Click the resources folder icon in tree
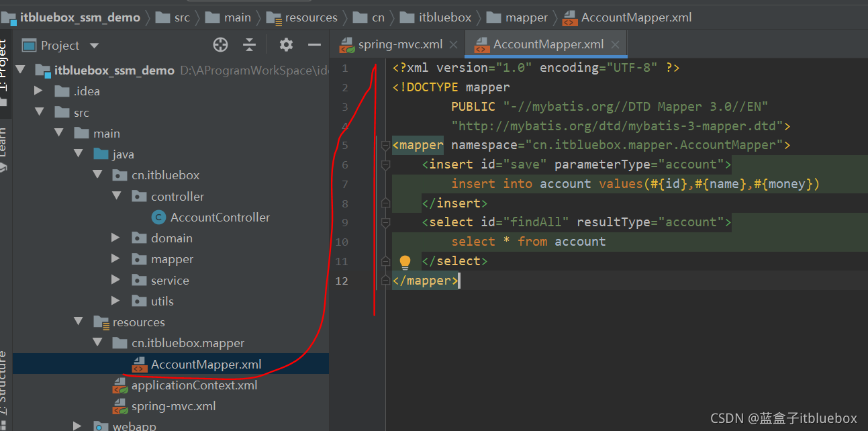Image resolution: width=868 pixels, height=431 pixels. [x=101, y=322]
